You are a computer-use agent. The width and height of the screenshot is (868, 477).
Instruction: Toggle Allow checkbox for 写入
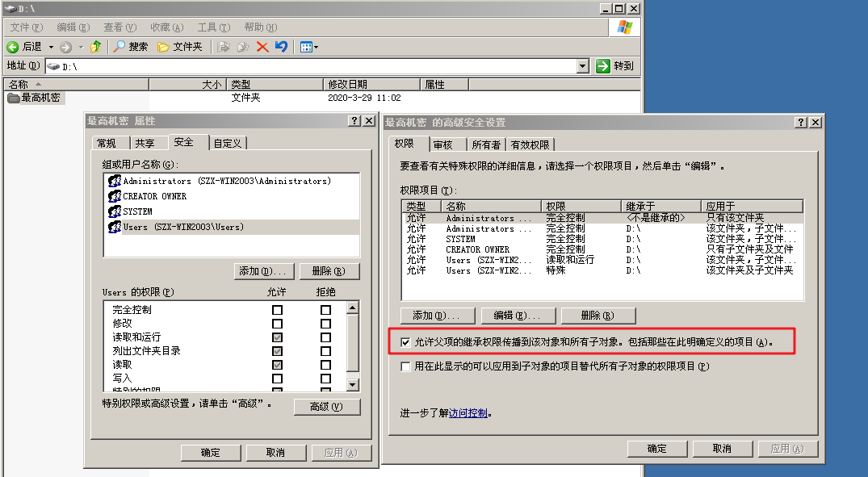[277, 379]
